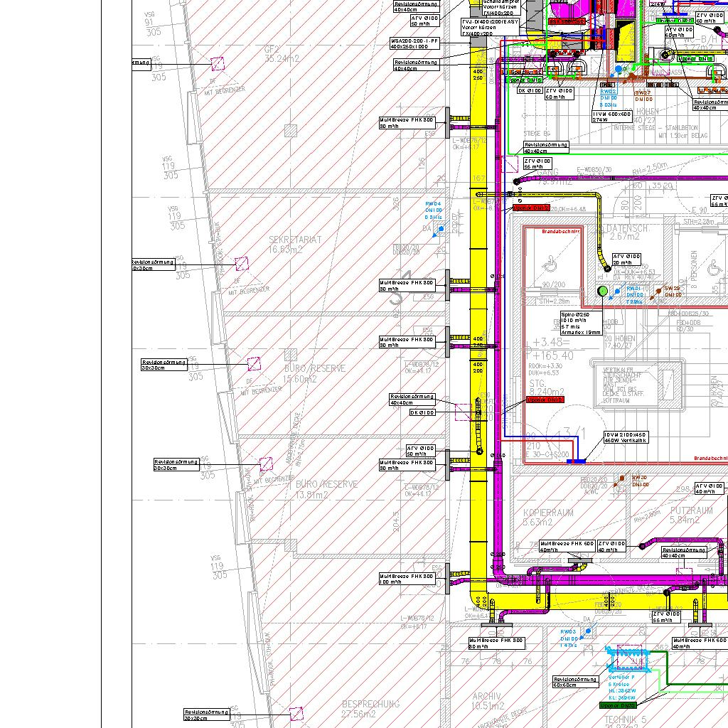
Task: Select the MSA200-200-1-PF silencer label
Action: pyautogui.click(x=414, y=45)
